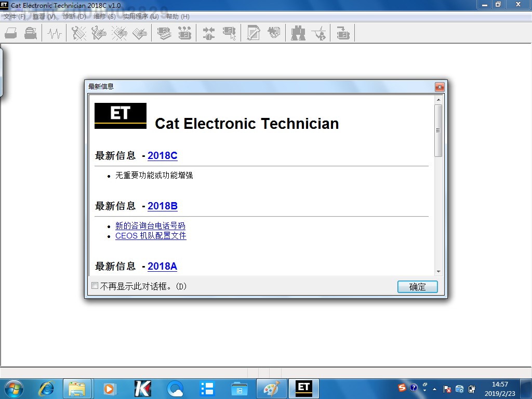Open the 查看 (V) menu
Screen dimensions: 532x399
coord(44,16)
